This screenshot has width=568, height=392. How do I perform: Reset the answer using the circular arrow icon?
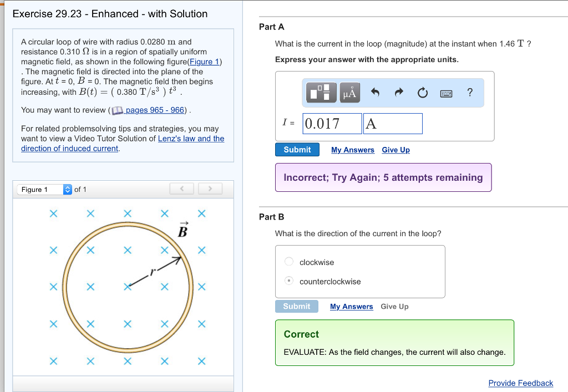pos(422,93)
